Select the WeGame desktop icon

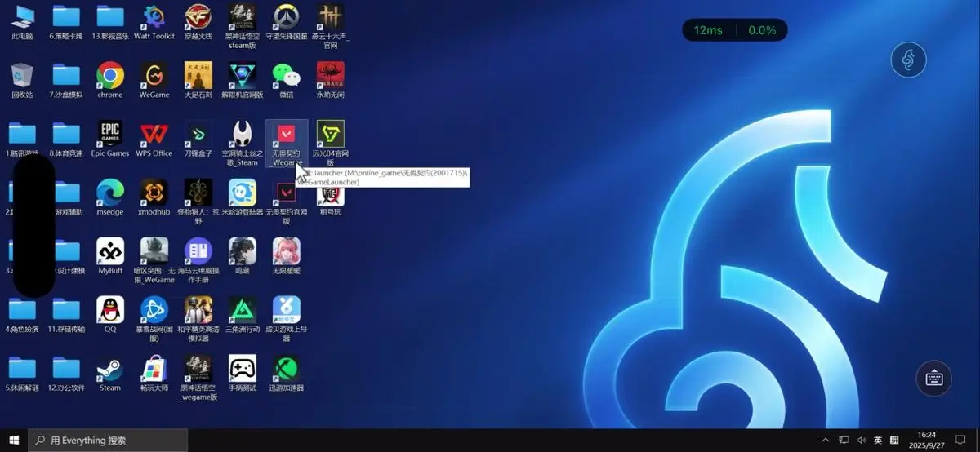point(154,76)
